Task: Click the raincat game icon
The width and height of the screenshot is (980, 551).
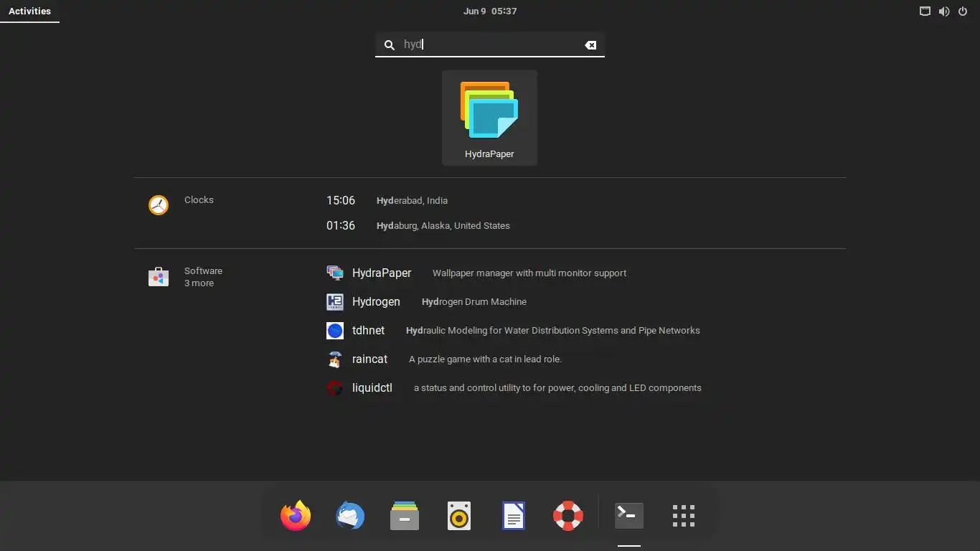Action: point(335,359)
